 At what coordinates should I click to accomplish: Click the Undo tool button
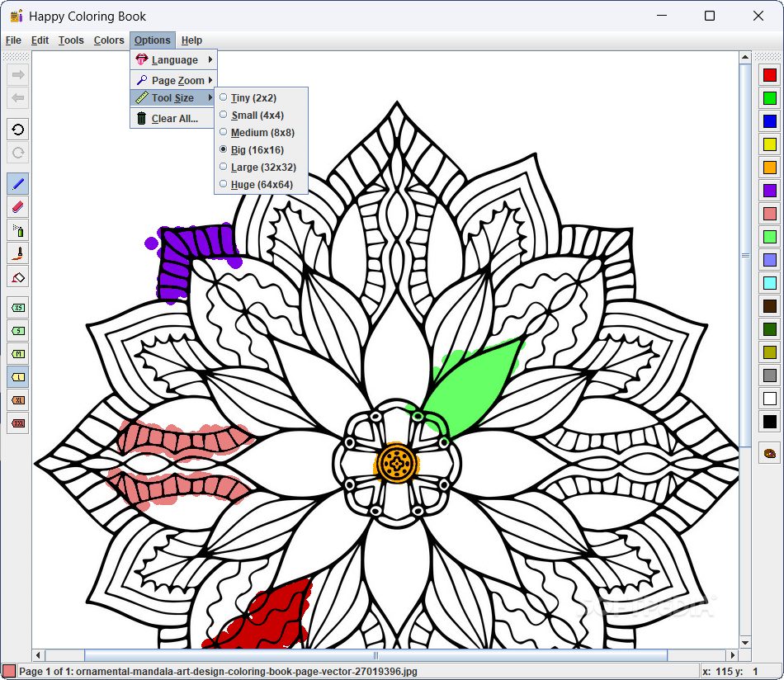point(18,130)
